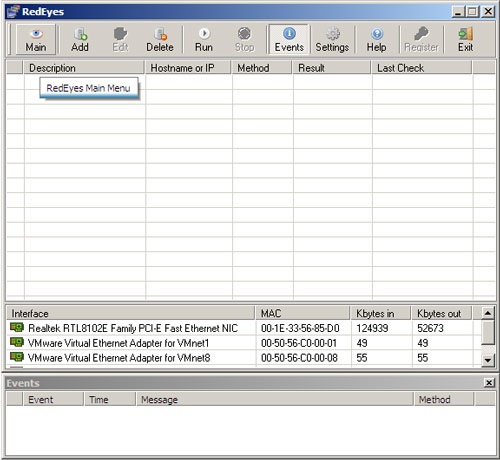
Task: Click the interface list scroll up arrow
Action: pos(488,313)
